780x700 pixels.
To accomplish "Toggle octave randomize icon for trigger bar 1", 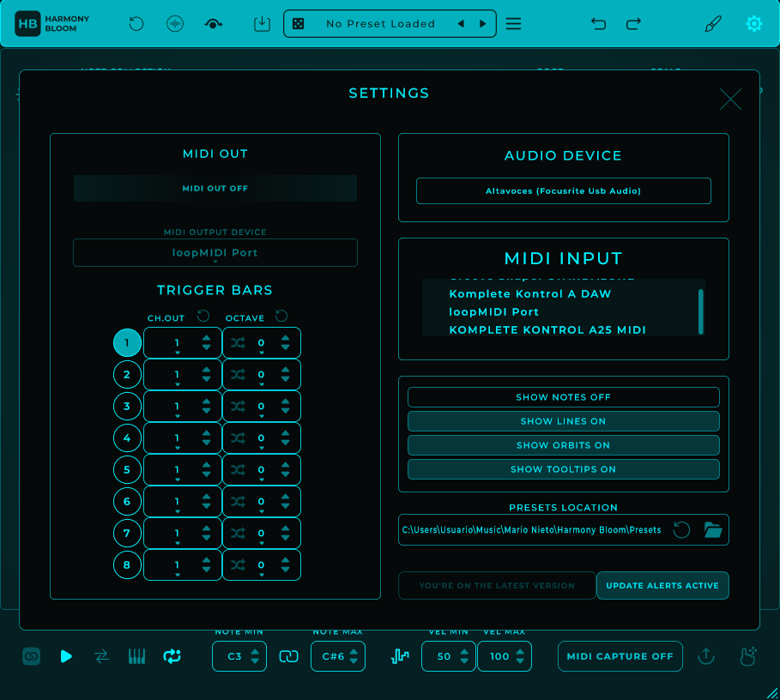I will (x=238, y=342).
